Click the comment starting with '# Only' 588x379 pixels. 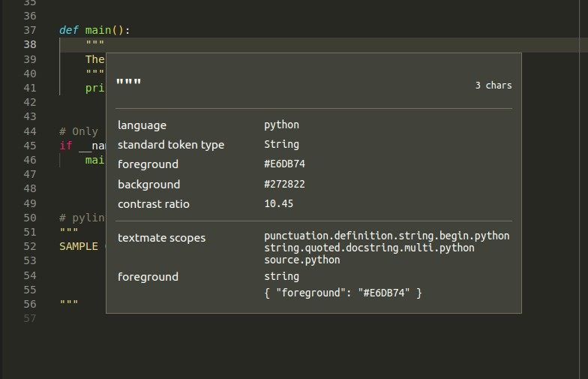pyautogui.click(x=79, y=131)
